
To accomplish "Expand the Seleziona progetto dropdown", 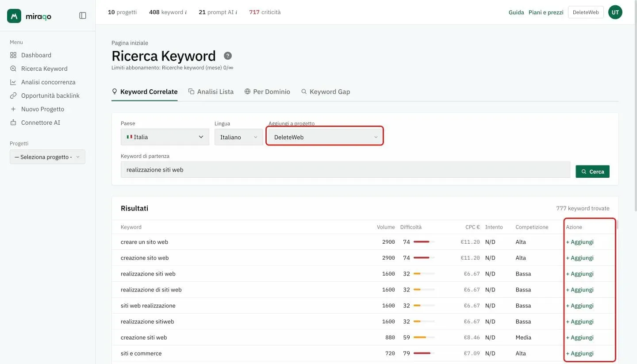I will pyautogui.click(x=47, y=157).
